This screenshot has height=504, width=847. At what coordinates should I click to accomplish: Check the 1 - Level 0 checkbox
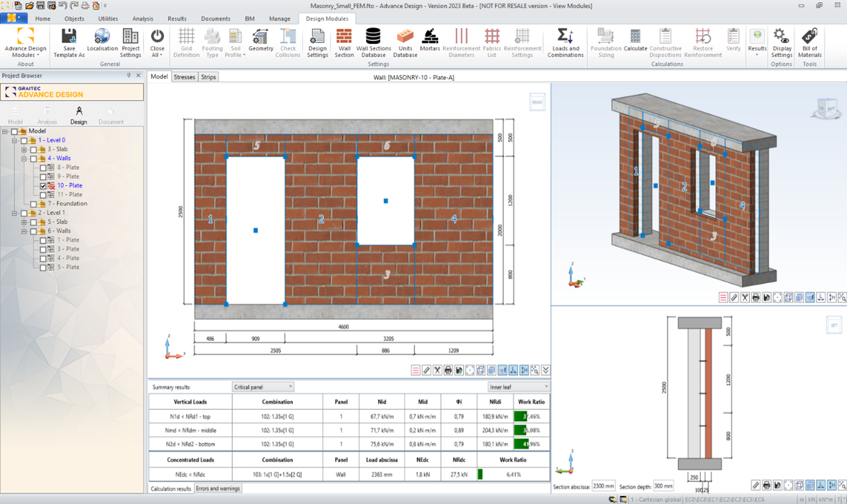pyautogui.click(x=24, y=141)
